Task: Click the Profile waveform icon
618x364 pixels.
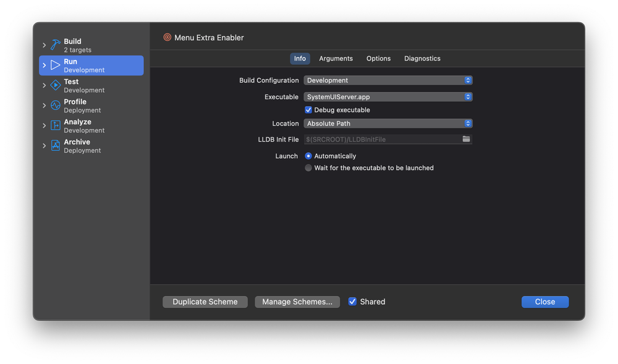Action: (x=55, y=105)
